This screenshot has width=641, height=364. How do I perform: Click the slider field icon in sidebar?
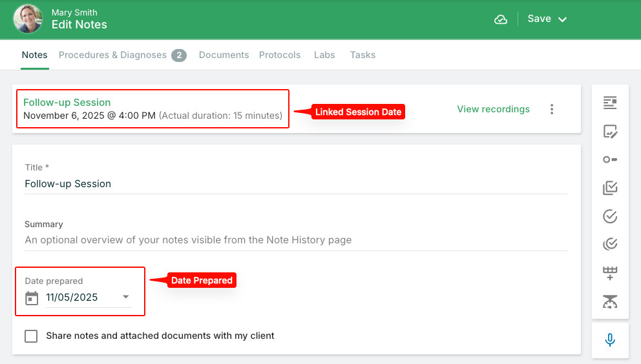pos(610,159)
